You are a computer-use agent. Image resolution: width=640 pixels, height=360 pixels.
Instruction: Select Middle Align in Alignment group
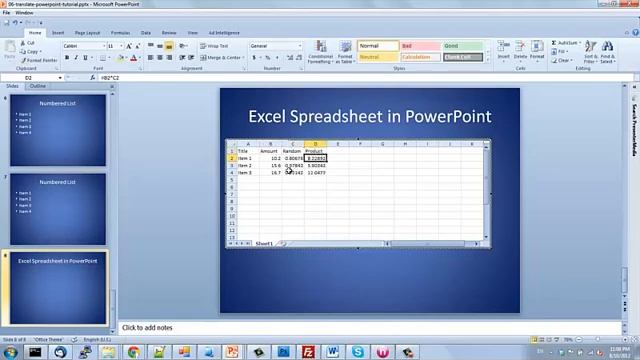(160, 46)
